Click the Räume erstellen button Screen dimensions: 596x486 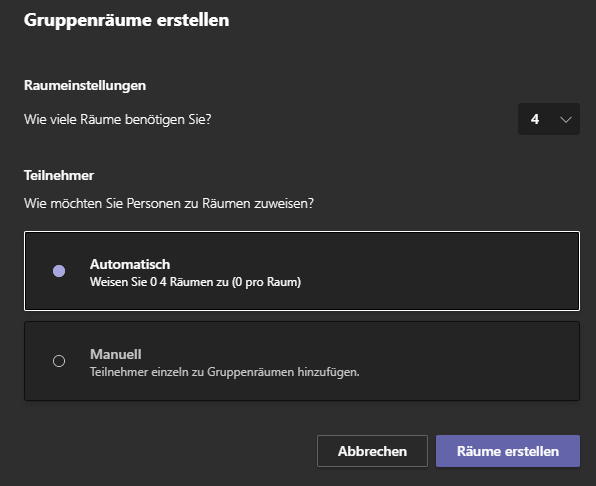[508, 451]
